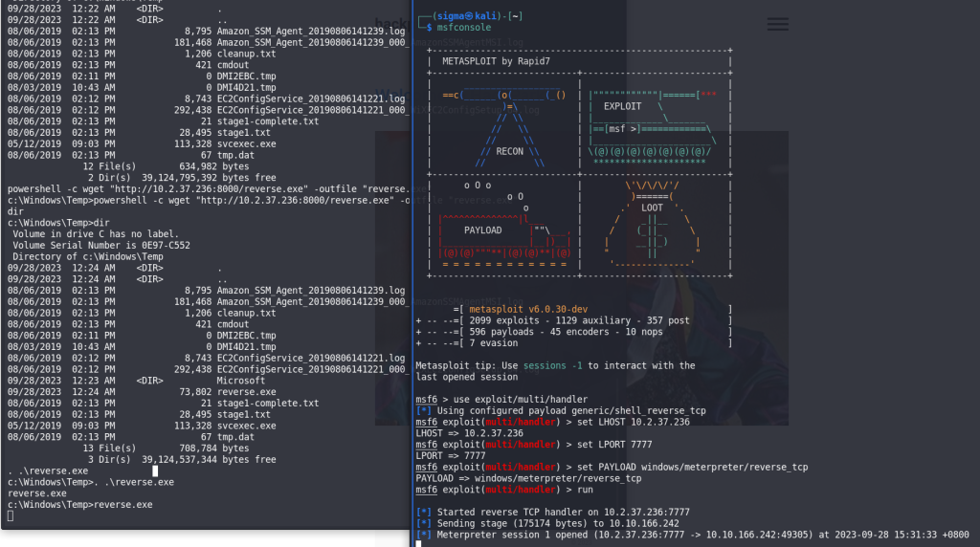Viewport: 980px width, 547px height.
Task: Click the 'msfconsole' command in the Kali terminal
Action: 464,28
